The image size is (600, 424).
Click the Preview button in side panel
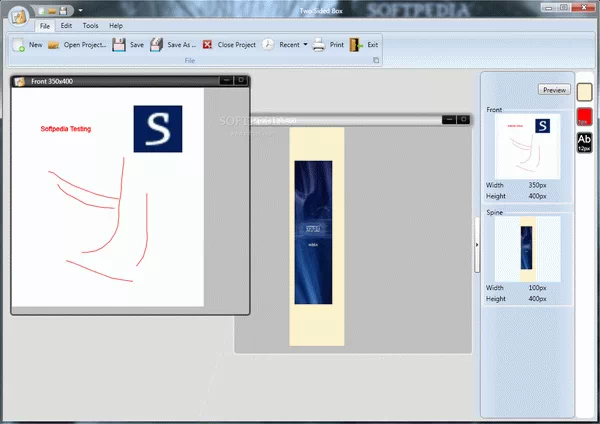(554, 90)
